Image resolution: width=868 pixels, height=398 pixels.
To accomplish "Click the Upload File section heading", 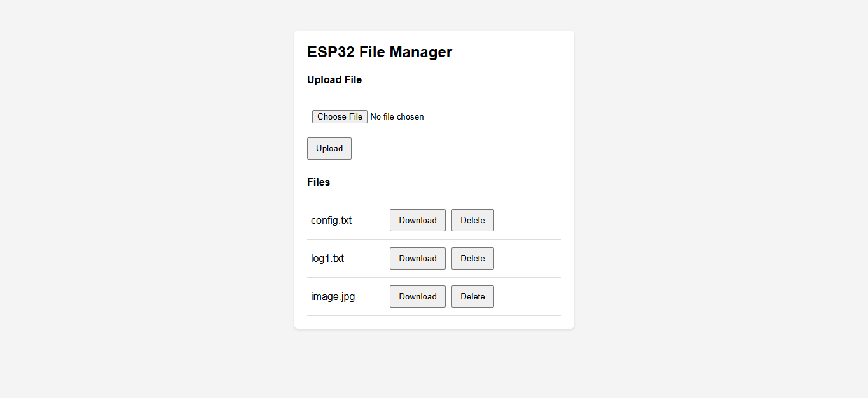I will tap(334, 80).
